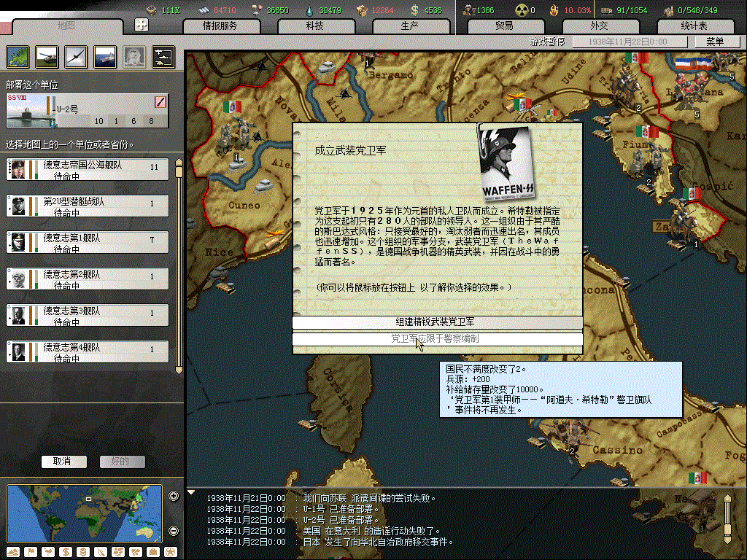Zoom in the minimap with plus button
The image size is (747, 560).
(174, 497)
